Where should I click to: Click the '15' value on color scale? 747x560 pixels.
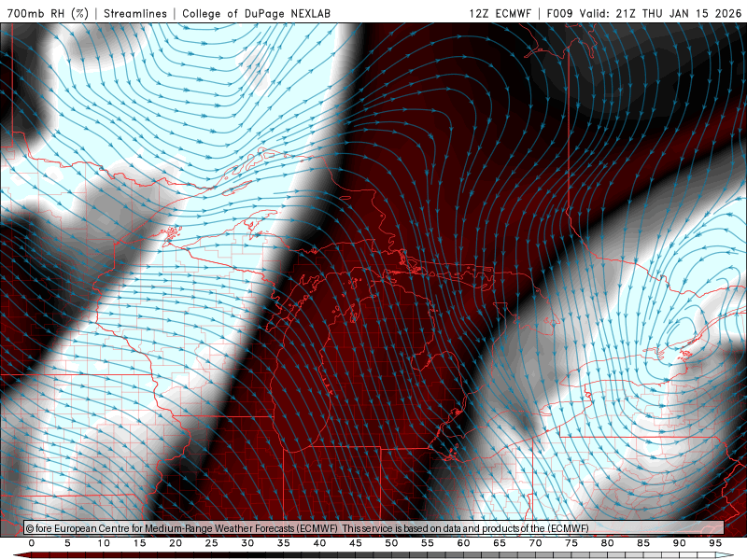[x=139, y=543]
